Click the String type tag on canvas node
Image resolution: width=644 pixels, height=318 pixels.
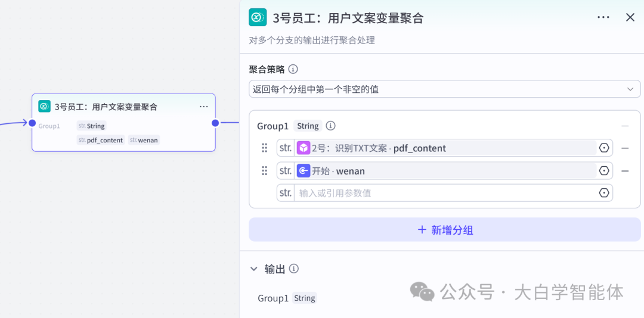(x=92, y=126)
